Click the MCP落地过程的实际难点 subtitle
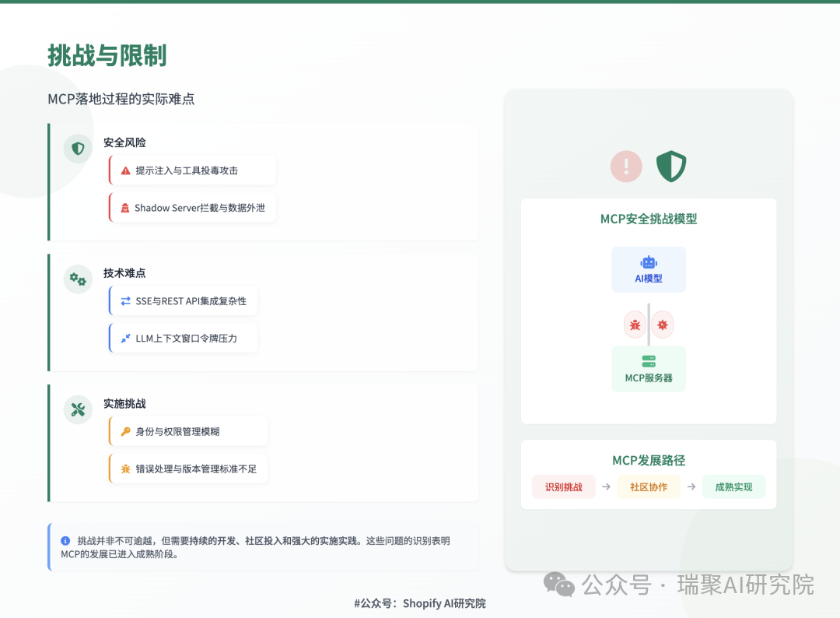The image size is (840, 618). click(121, 99)
